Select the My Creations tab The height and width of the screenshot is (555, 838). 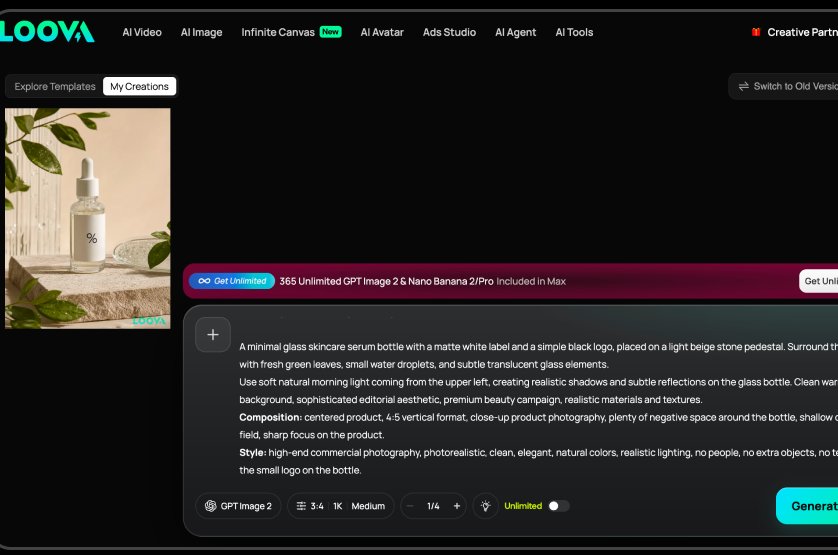pos(139,86)
